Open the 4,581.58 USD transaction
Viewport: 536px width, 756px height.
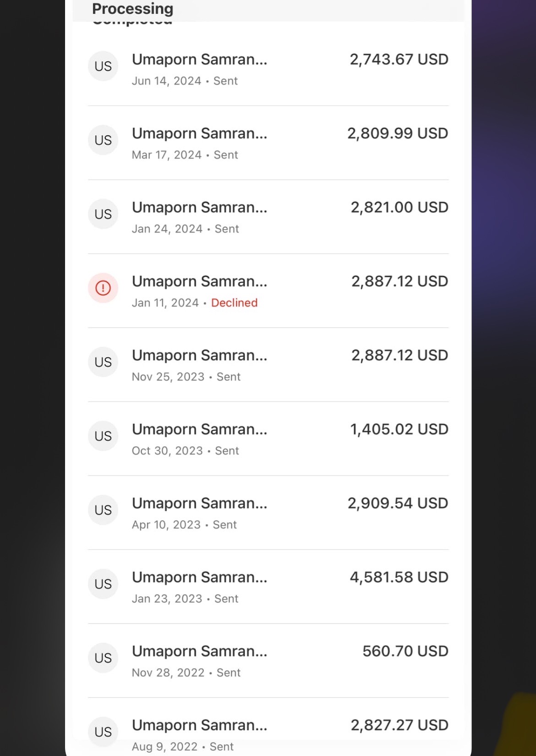coord(268,586)
